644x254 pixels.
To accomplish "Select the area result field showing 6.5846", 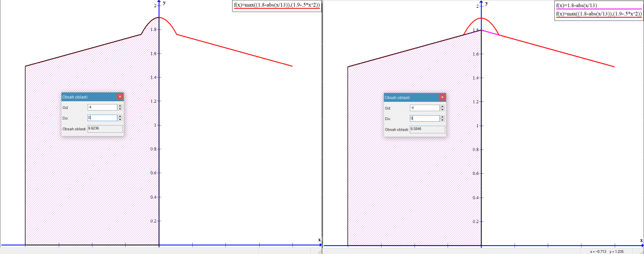I will (x=427, y=129).
